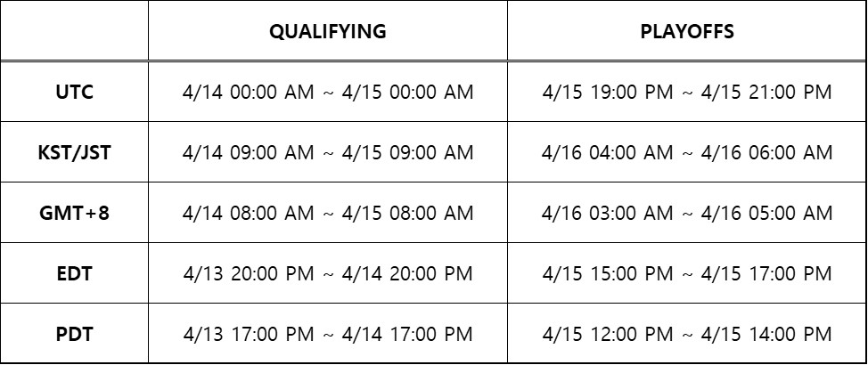
Task: Click the PLAYOFFS column header
Action: [686, 31]
